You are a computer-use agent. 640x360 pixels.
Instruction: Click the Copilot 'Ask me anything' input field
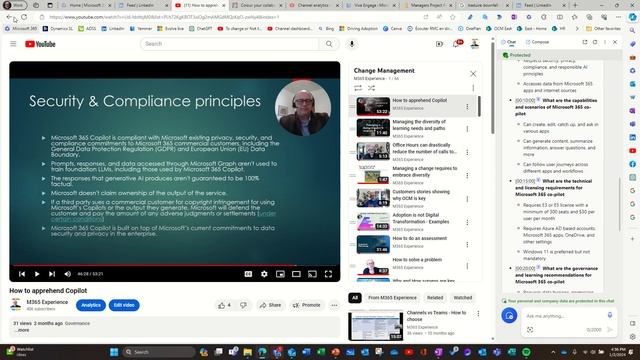pos(564,316)
